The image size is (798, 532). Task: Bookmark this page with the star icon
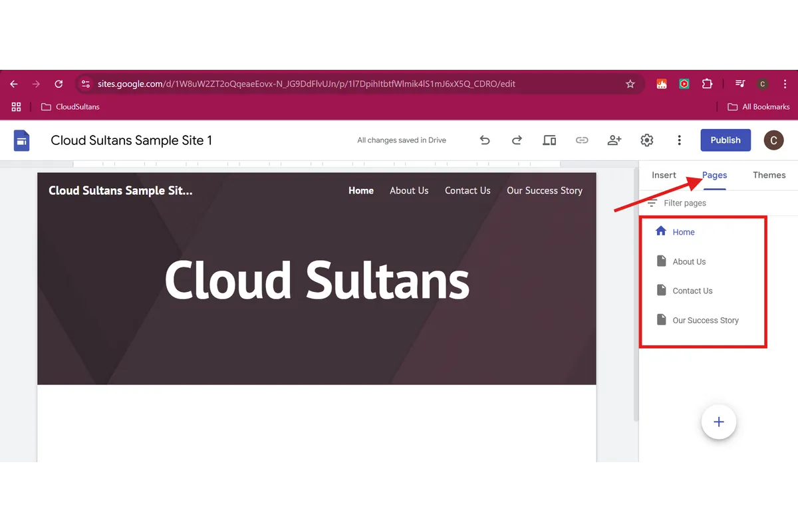tap(630, 84)
